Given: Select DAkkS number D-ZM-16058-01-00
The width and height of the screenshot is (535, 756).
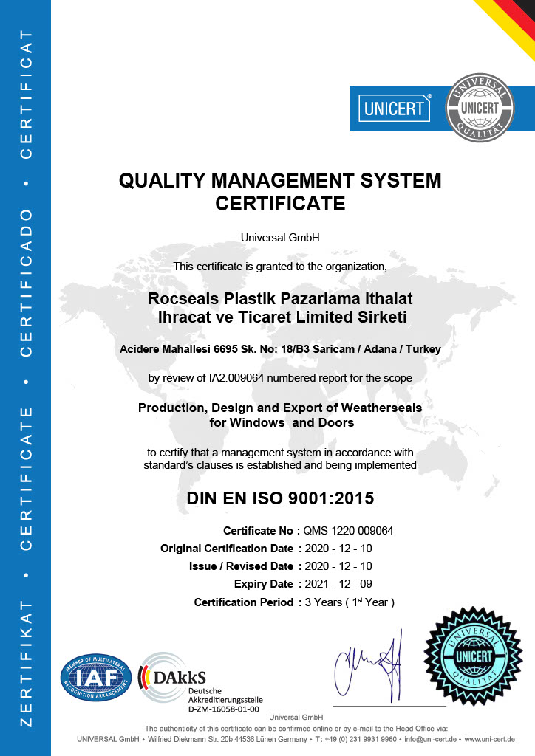Looking at the screenshot, I should tap(224, 709).
